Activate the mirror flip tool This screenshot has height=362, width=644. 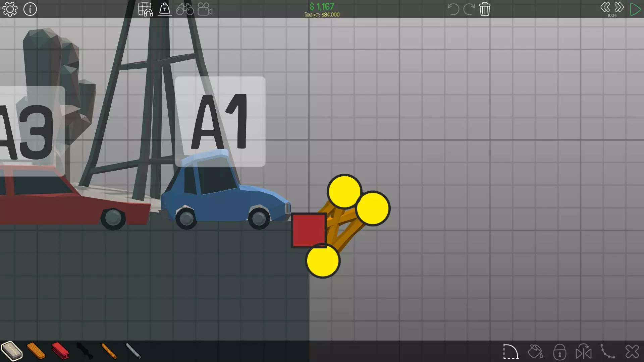(x=584, y=352)
